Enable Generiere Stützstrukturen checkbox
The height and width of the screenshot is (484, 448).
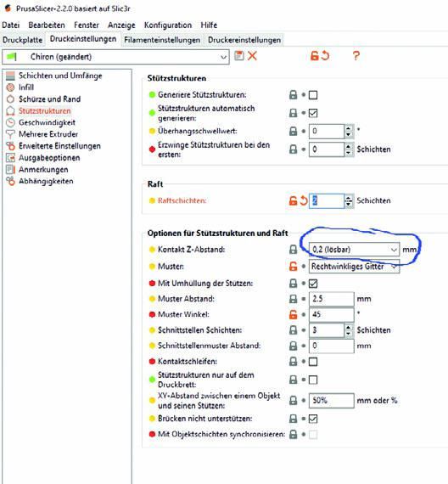pos(313,95)
